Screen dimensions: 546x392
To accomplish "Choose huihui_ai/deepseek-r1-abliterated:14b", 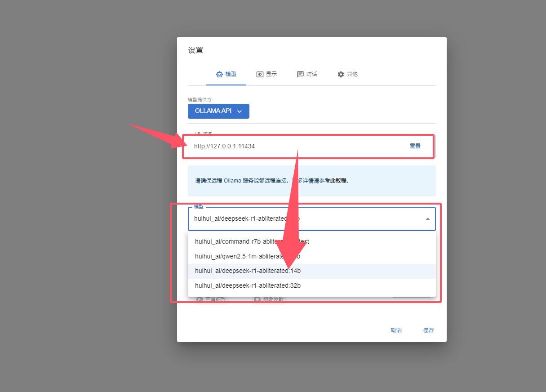I will pos(312,271).
